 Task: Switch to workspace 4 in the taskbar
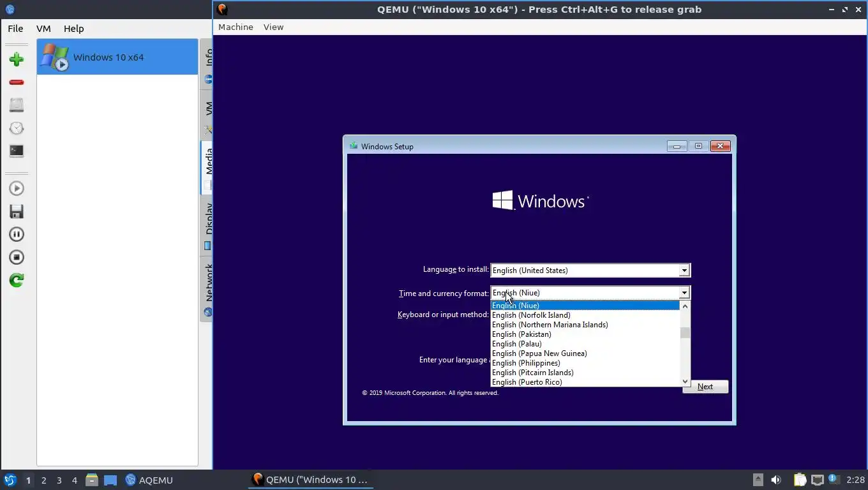(75, 480)
